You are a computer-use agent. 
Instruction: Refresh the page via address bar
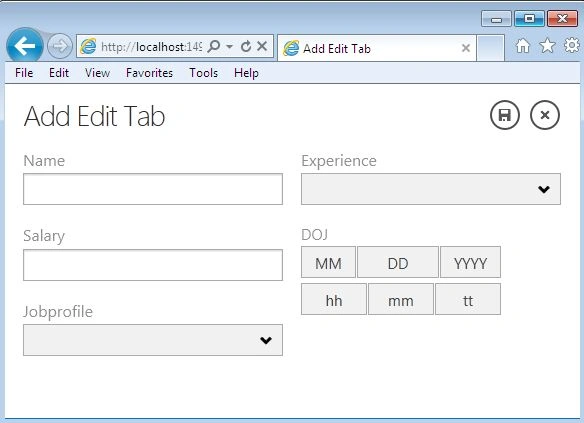[246, 47]
